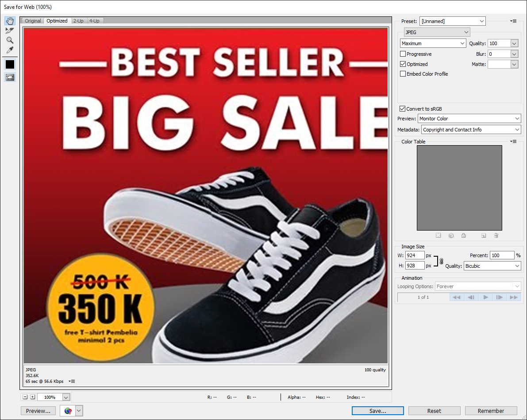Image resolution: width=527 pixels, height=420 pixels.
Task: Open the Color Table palette menu icon
Action: click(x=513, y=142)
